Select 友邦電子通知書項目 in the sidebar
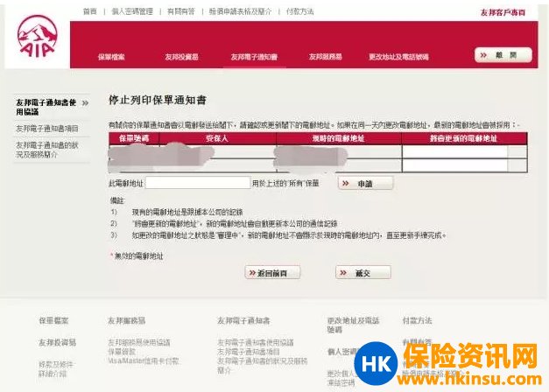This screenshot has width=549, height=392. (46, 128)
